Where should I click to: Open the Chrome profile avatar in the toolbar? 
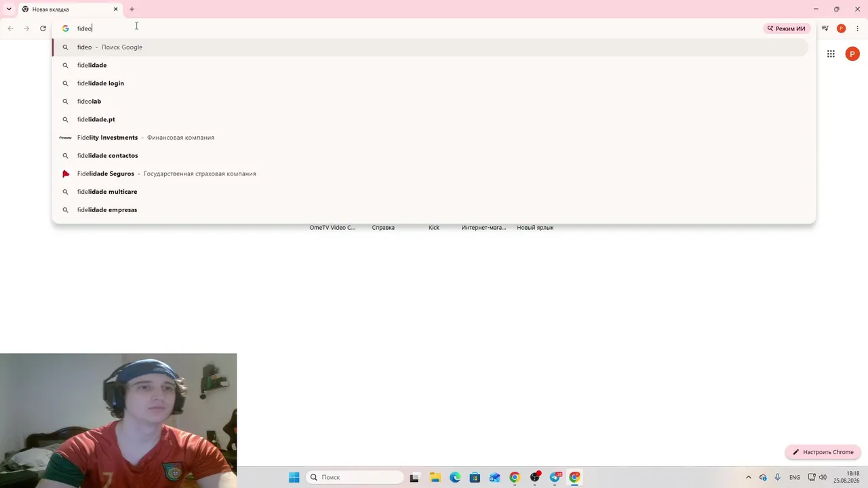pyautogui.click(x=842, y=28)
